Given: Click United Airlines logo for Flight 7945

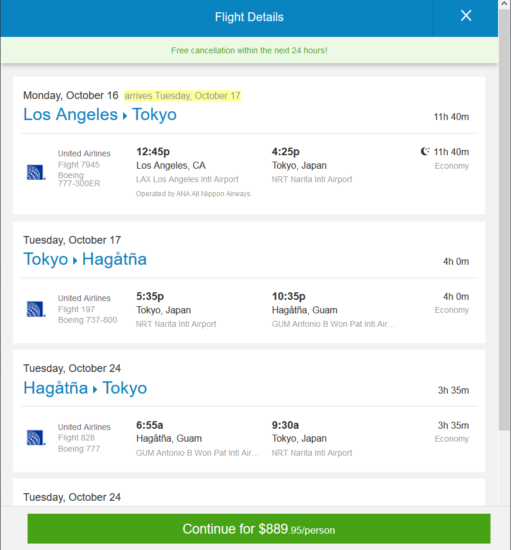Looking at the screenshot, I should (36, 172).
